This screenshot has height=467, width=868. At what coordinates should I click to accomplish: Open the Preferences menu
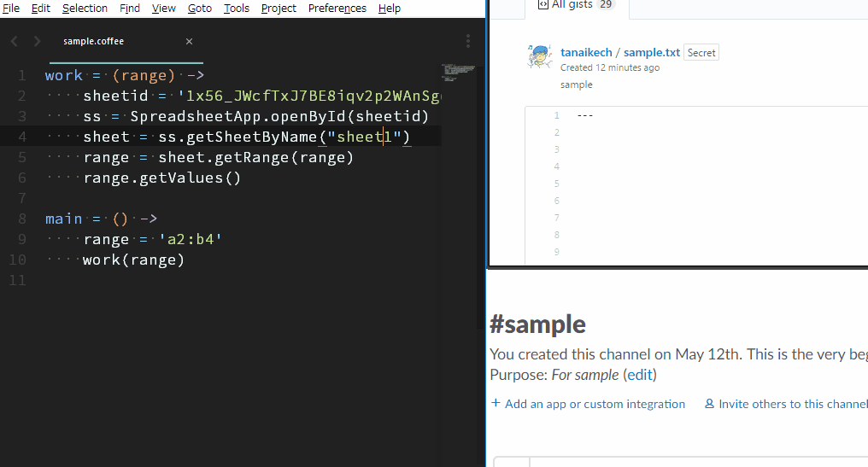[337, 9]
